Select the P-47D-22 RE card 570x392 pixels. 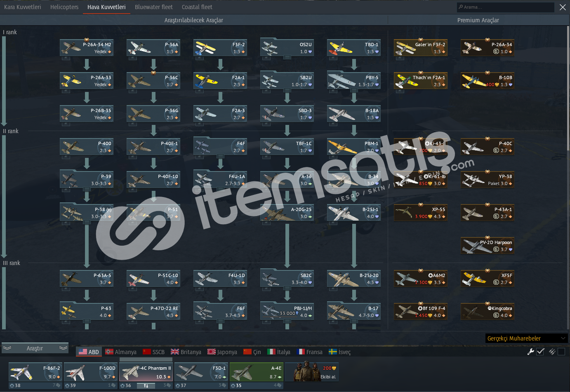coord(153,312)
